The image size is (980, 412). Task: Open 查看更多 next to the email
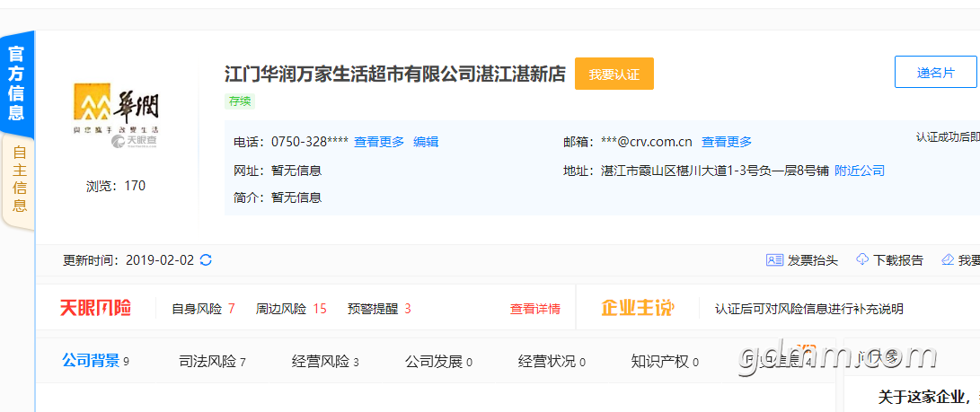(x=727, y=142)
